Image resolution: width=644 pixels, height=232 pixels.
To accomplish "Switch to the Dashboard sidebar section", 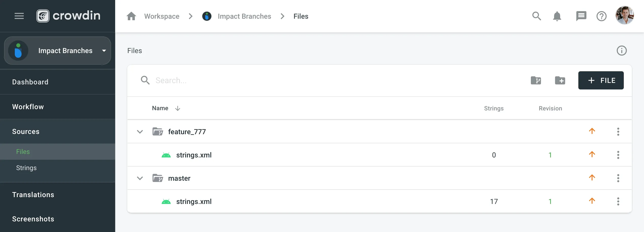I will (30, 82).
